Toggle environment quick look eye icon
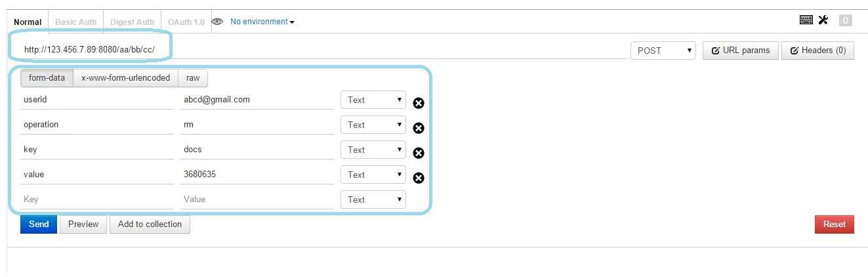Viewport: 868px width, 277px height. point(217,22)
